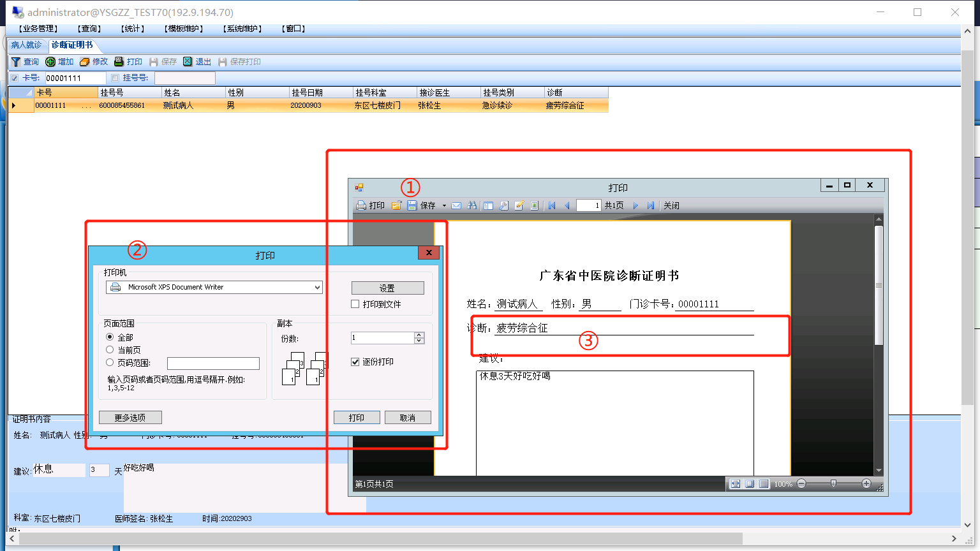This screenshot has width=980, height=551.
Task: Click the floppy-disk 保存 icon in preview toolbar
Action: (x=412, y=205)
